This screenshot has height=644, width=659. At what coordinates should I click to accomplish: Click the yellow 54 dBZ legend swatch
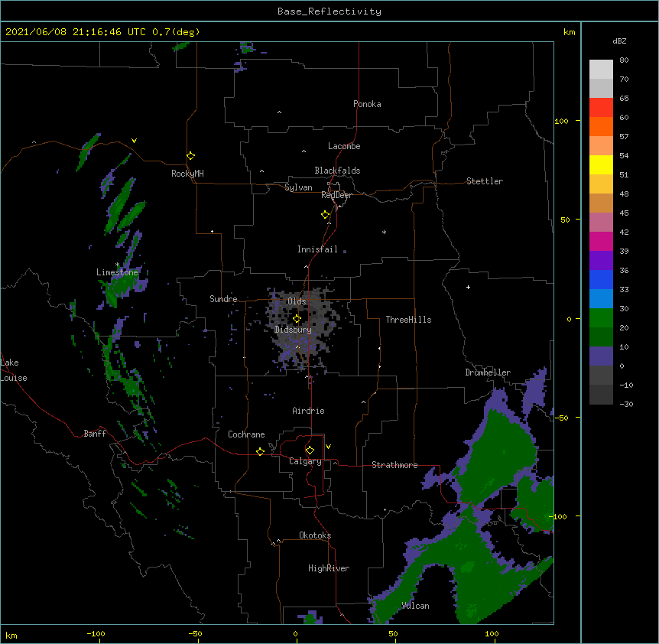601,164
